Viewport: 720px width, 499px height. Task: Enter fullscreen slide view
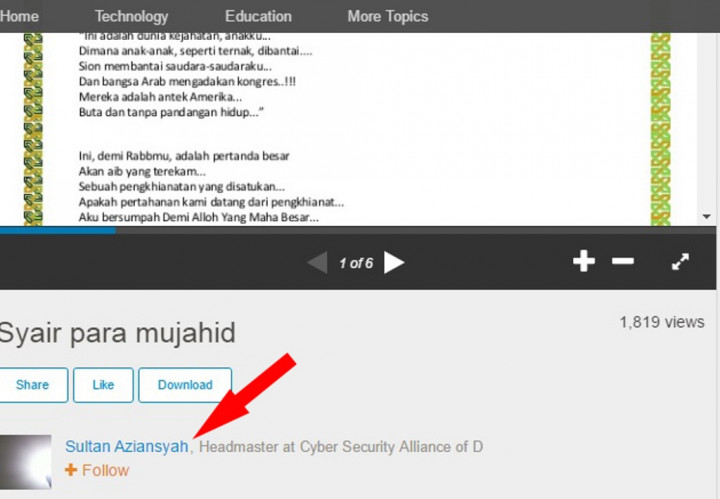(680, 261)
